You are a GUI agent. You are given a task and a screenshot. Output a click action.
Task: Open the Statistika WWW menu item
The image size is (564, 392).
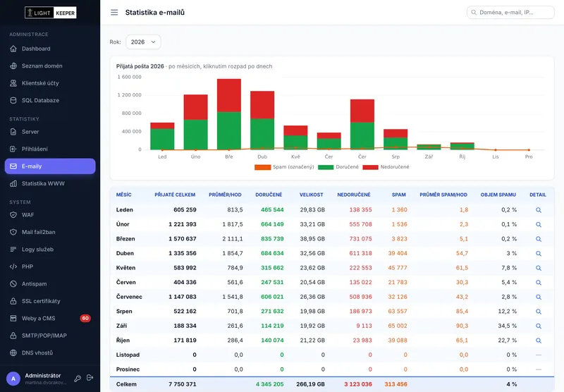pos(50,183)
